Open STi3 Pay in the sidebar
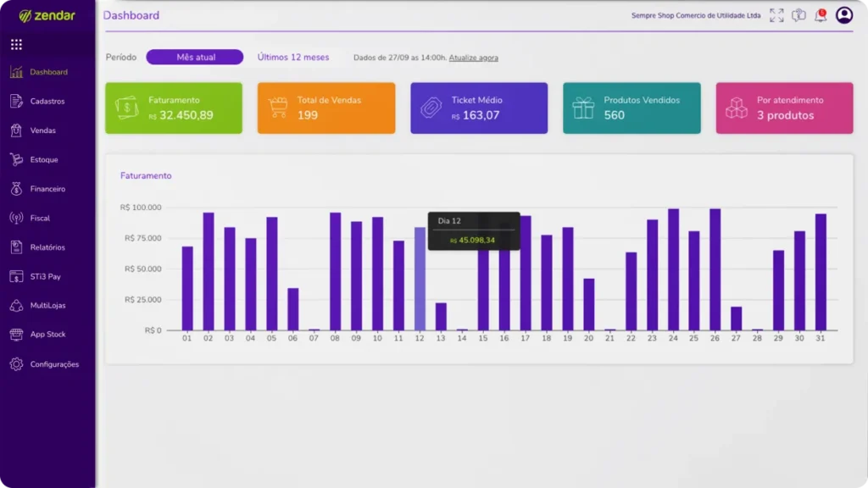Image resolution: width=868 pixels, height=488 pixels. click(45, 276)
